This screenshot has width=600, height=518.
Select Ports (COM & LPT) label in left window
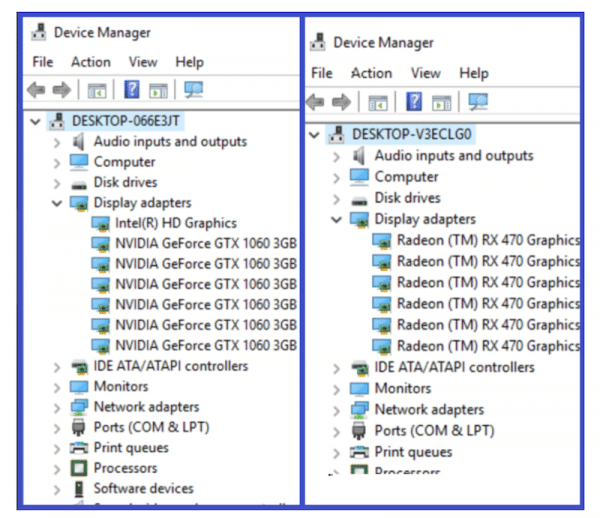tap(152, 427)
